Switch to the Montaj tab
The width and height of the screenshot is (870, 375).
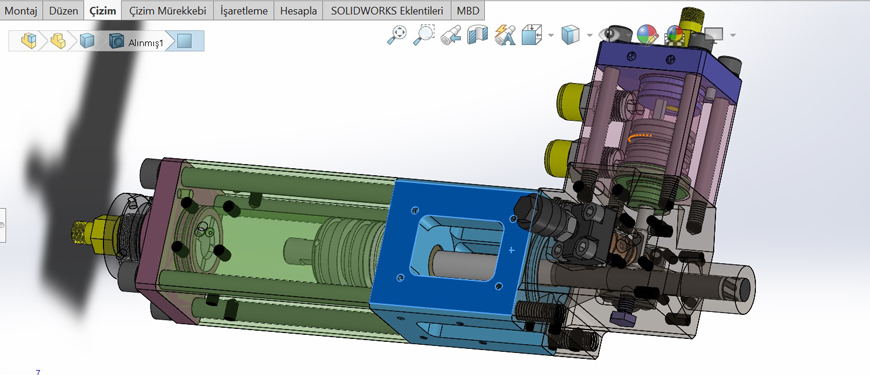pos(21,11)
